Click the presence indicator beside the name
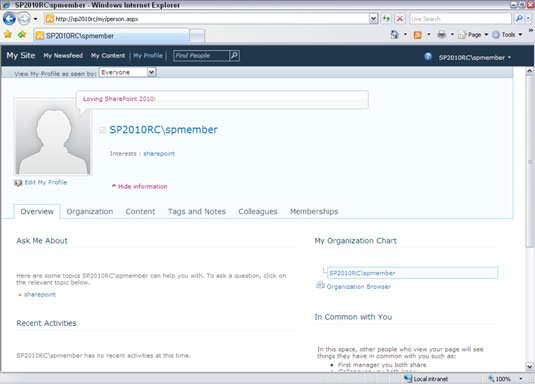Screen dimensions: 535x384 click(102, 130)
